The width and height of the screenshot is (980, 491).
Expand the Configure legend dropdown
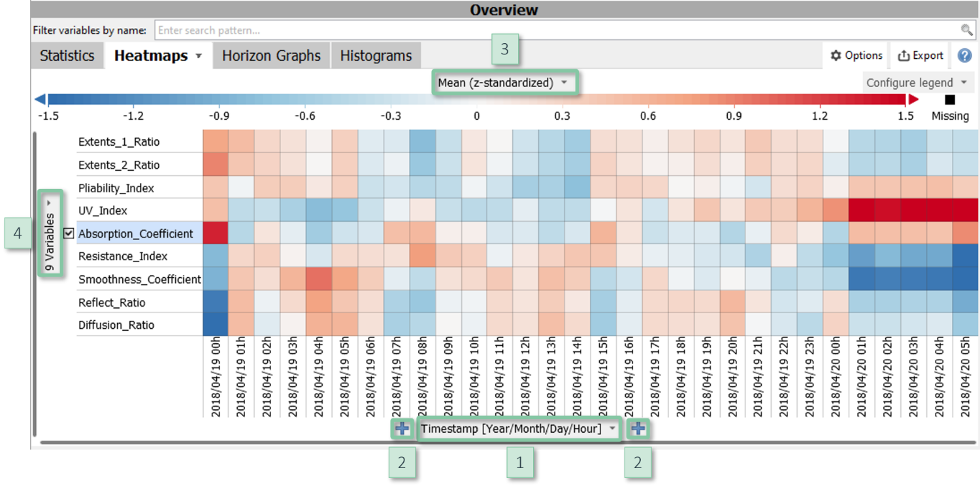[917, 83]
